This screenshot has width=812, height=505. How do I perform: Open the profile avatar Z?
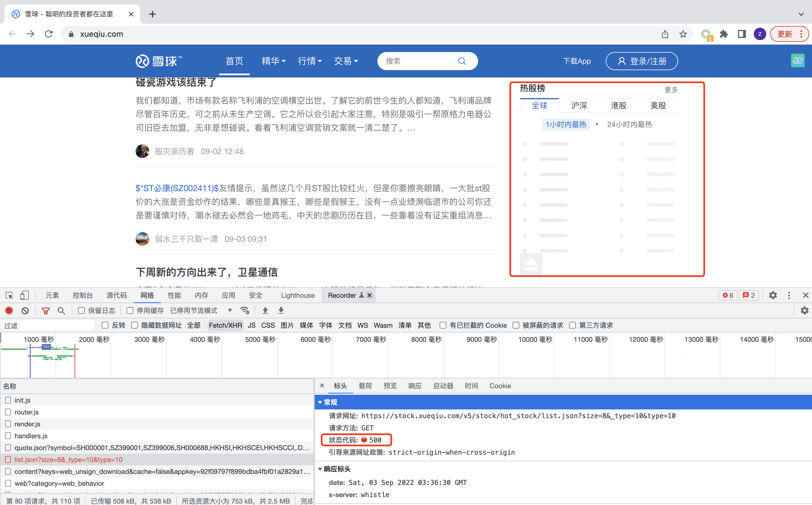(x=760, y=34)
